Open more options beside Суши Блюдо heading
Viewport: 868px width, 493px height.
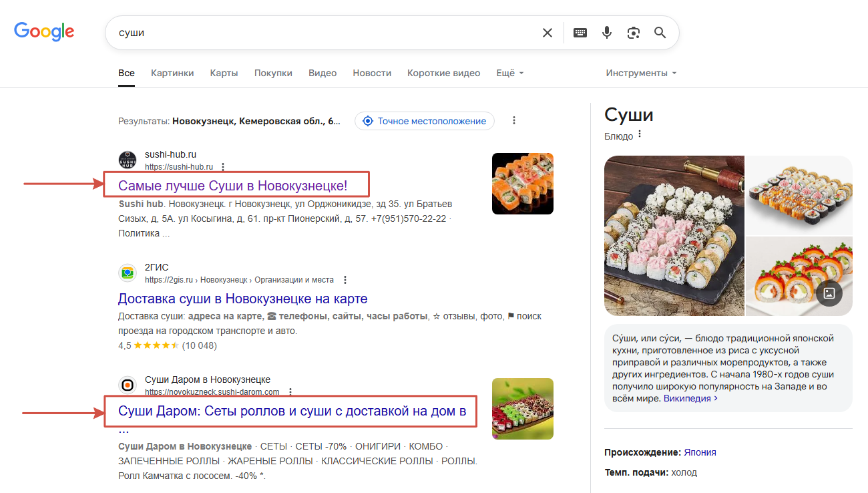pos(640,135)
